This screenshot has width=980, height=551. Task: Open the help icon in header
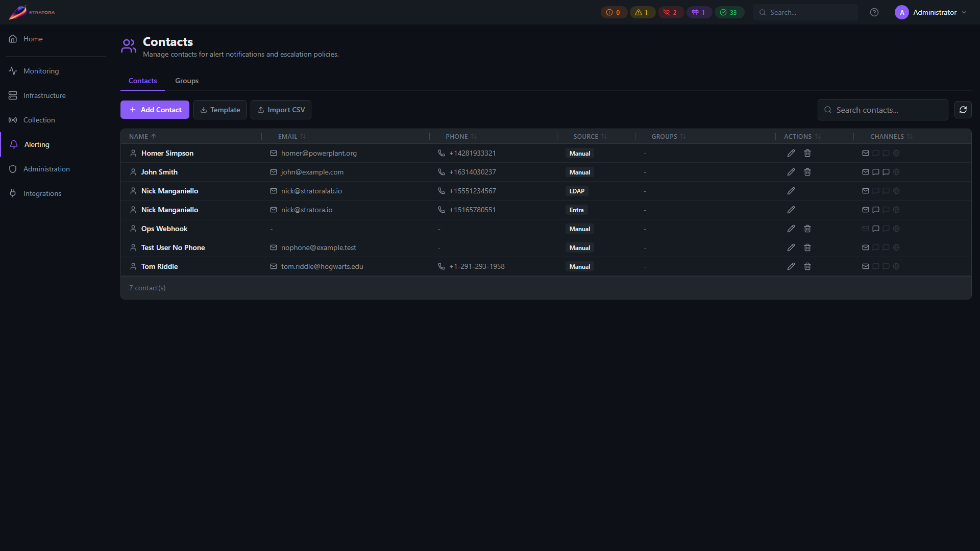(874, 12)
